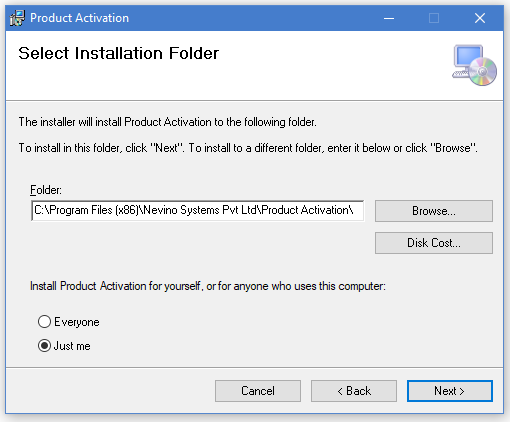Viewport: 510px width, 422px height.
Task: Cancel the installation
Action: tap(258, 391)
